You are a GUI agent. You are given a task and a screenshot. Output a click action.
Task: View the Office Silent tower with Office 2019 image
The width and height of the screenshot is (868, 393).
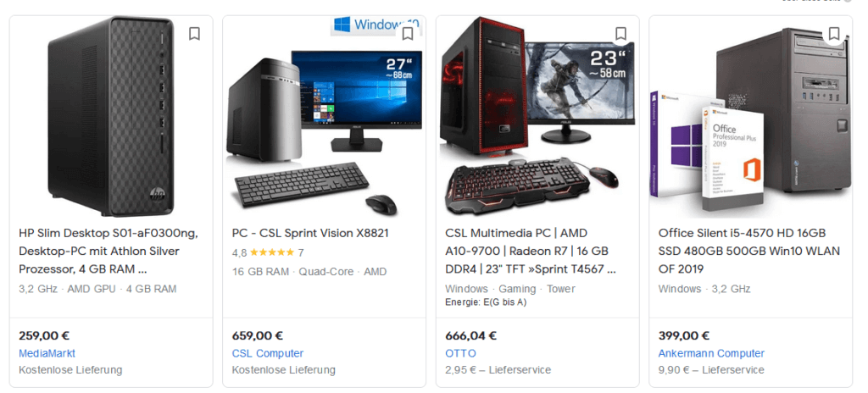(751, 119)
